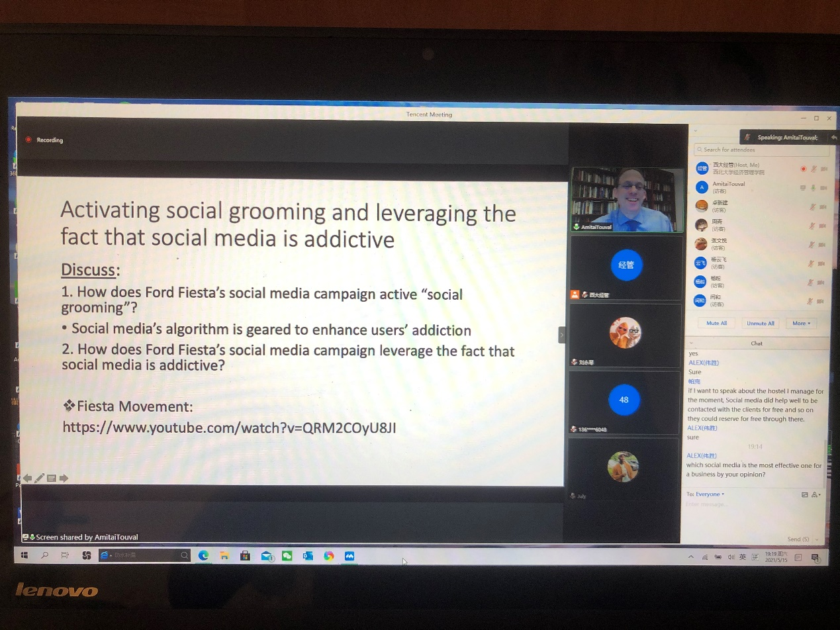The image size is (840, 630).
Task: Click the next slide arrow icon
Action: [x=64, y=478]
